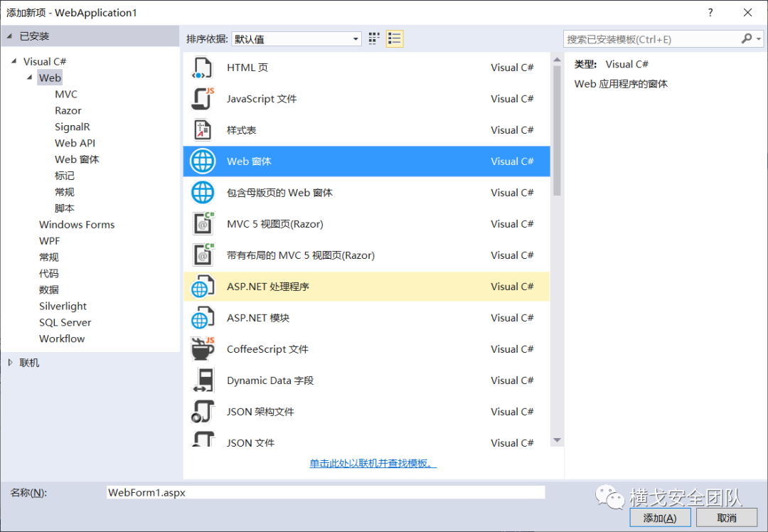This screenshot has height=532, width=768.
Task: Click the globe icon of Web 窗体
Action: (203, 161)
